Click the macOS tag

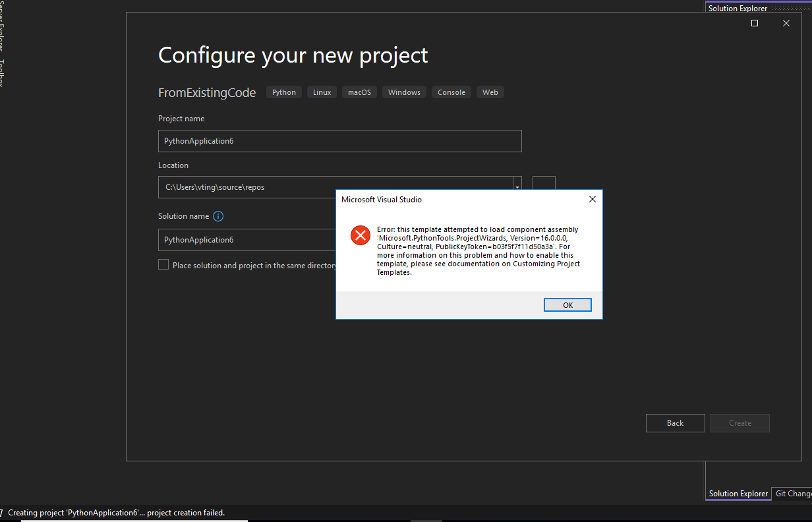(x=360, y=92)
